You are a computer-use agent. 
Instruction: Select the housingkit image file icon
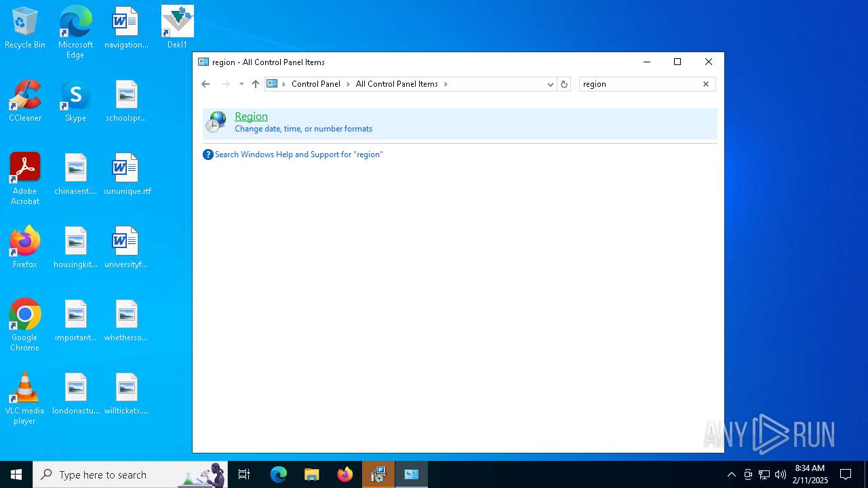tap(75, 248)
